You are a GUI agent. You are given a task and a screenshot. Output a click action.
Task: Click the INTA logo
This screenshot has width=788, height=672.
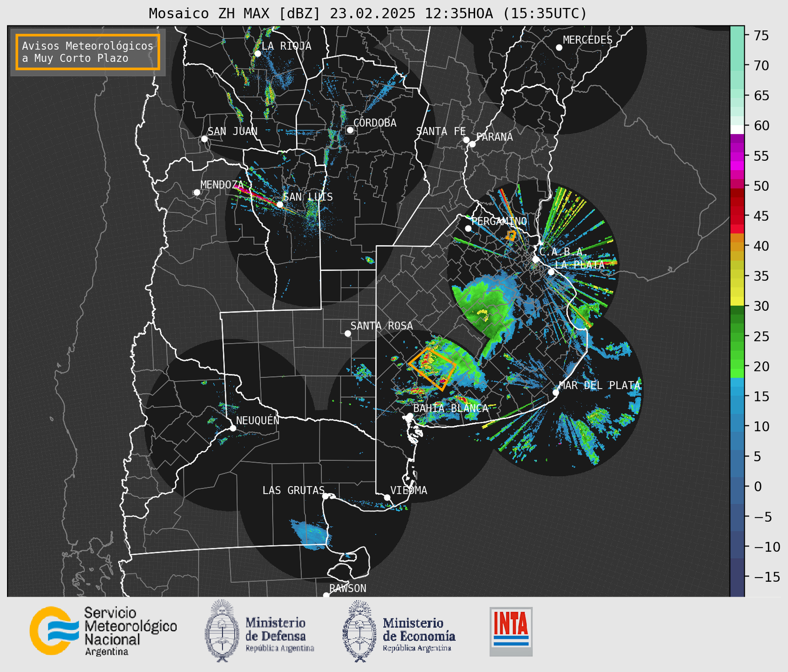(x=511, y=631)
